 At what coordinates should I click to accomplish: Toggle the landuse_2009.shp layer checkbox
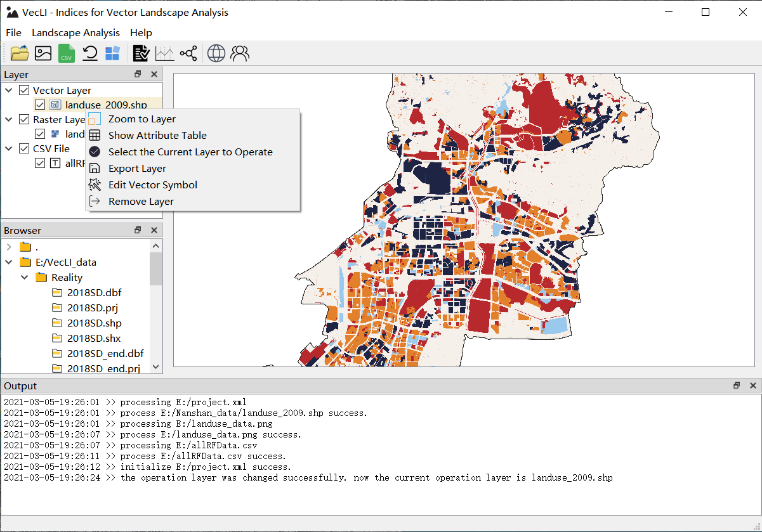pyautogui.click(x=40, y=105)
